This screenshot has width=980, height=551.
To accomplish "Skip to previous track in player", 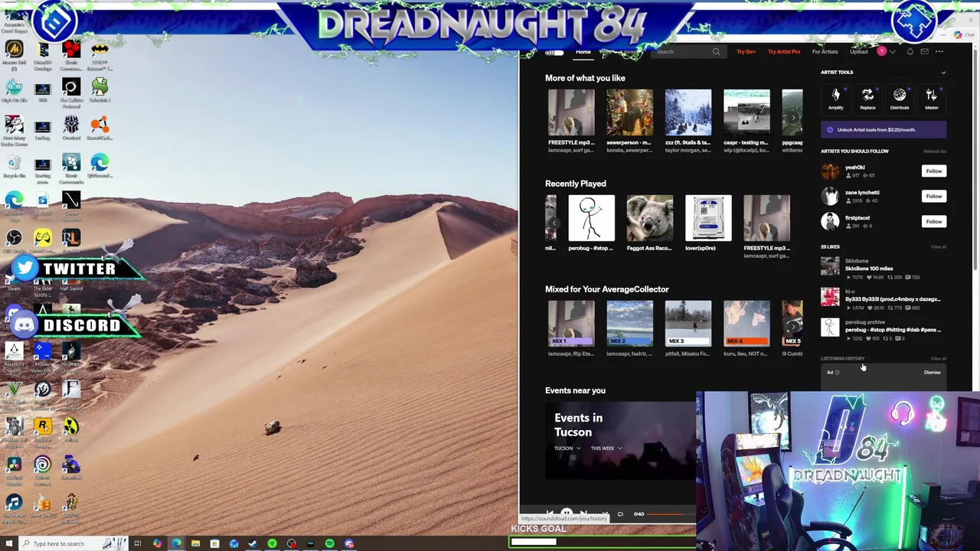I will click(x=549, y=514).
